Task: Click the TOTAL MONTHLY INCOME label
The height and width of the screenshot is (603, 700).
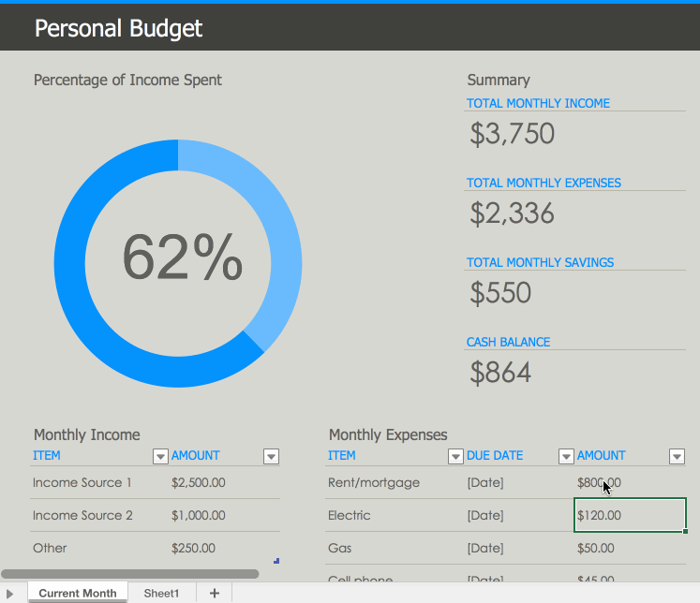Action: (x=539, y=103)
